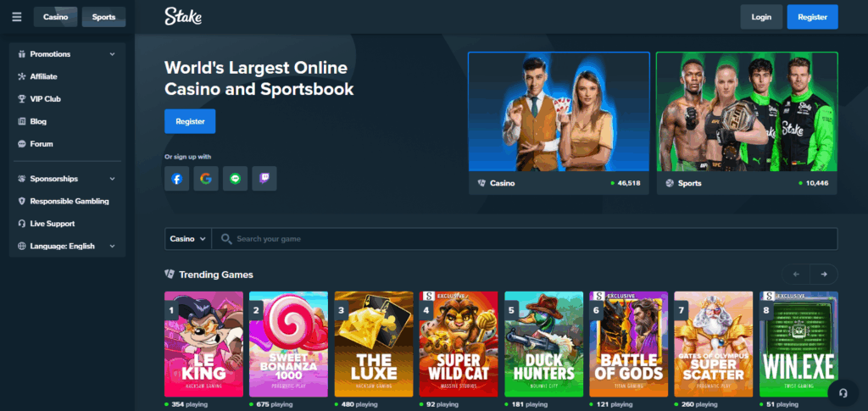Open the WIN.EXE game card
Screen dimensions: 868x411
pyautogui.click(x=798, y=344)
